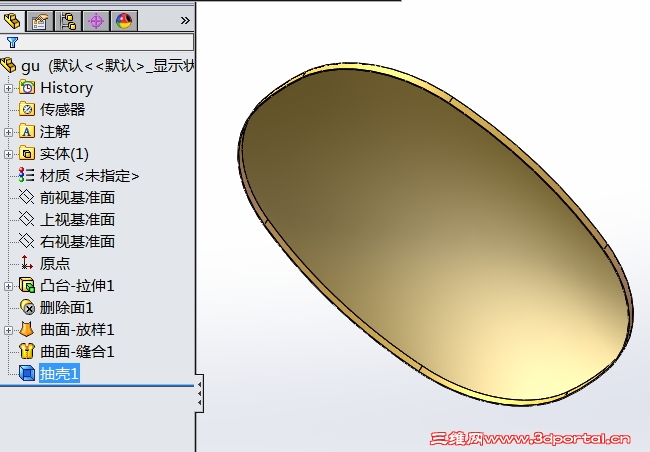Screen dimensions: 650x452
Task: Select the 上视基准面 top plane
Action: 78,220
